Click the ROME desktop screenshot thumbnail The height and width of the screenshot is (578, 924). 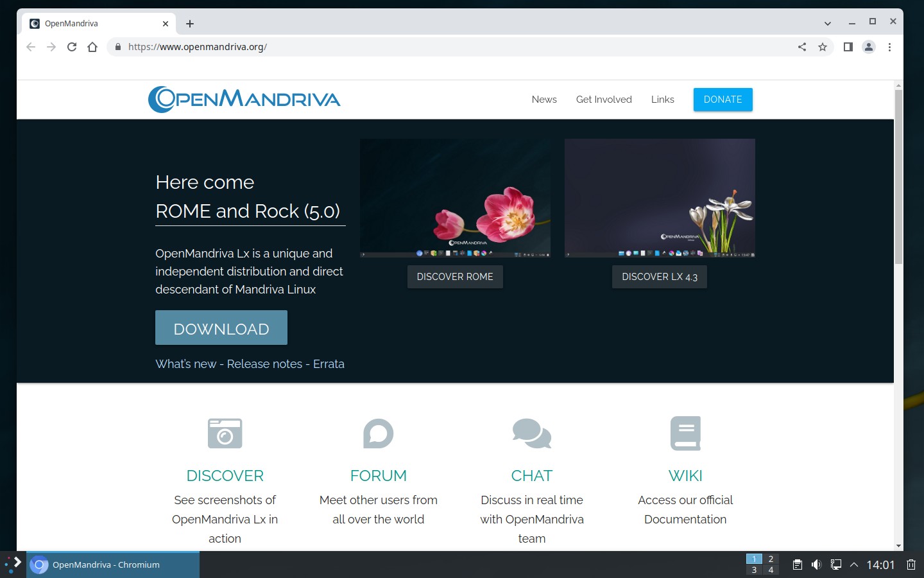(x=455, y=198)
